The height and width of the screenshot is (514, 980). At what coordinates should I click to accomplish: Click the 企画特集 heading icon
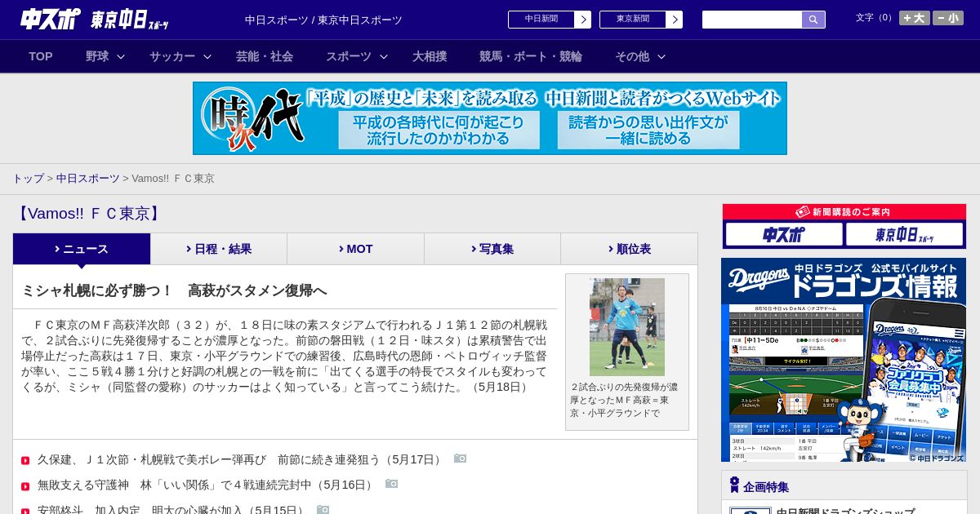(x=734, y=485)
